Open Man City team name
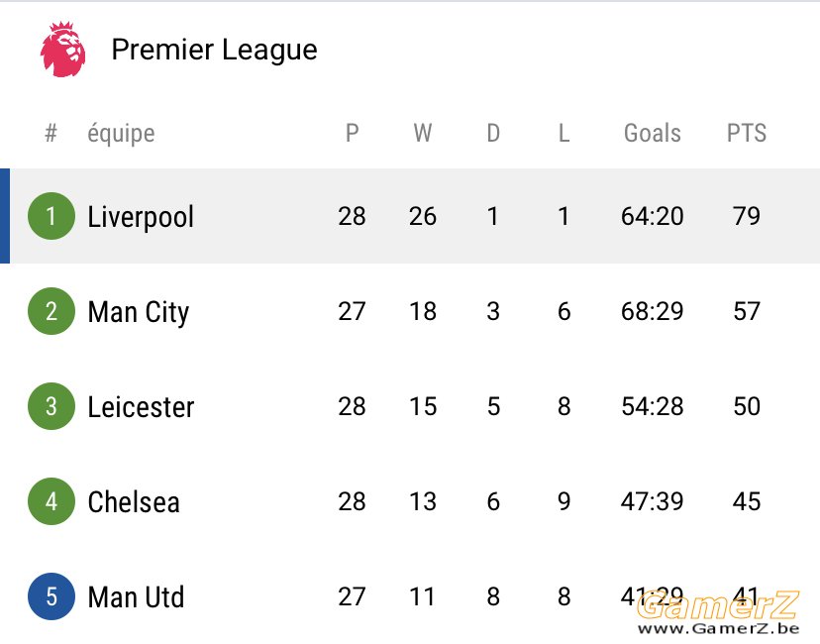 [138, 312]
